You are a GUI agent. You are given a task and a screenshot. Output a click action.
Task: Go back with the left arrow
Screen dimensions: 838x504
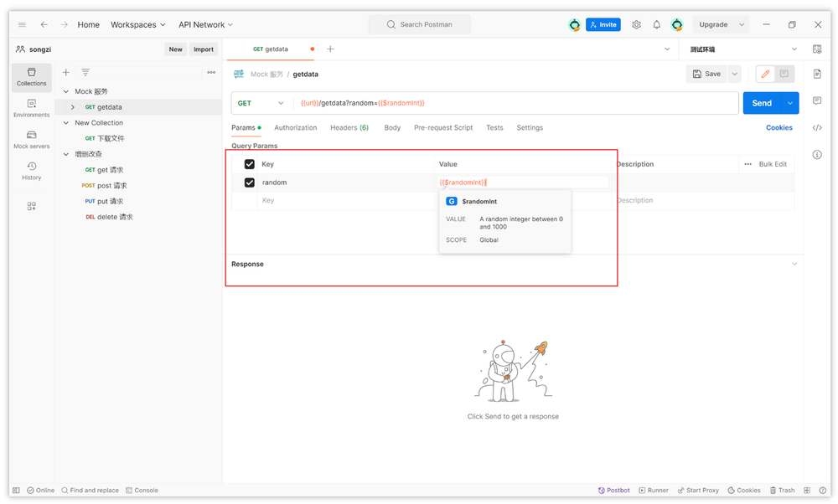click(44, 24)
